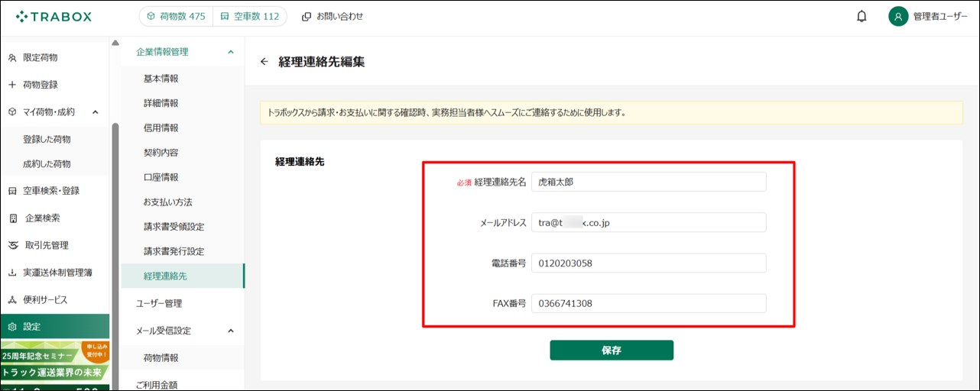Select 口座情報 in settings menu

click(161, 177)
